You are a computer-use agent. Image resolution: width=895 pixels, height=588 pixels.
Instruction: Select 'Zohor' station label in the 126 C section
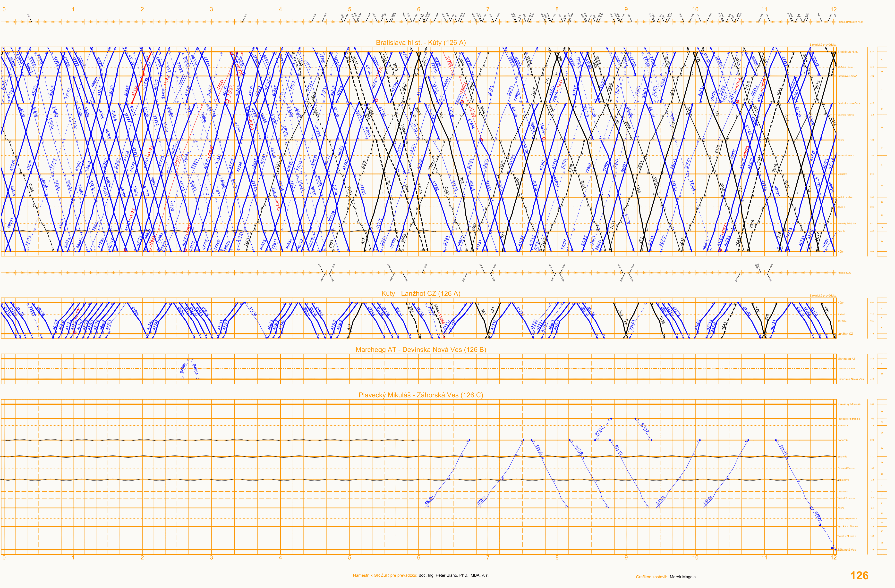[x=841, y=508]
